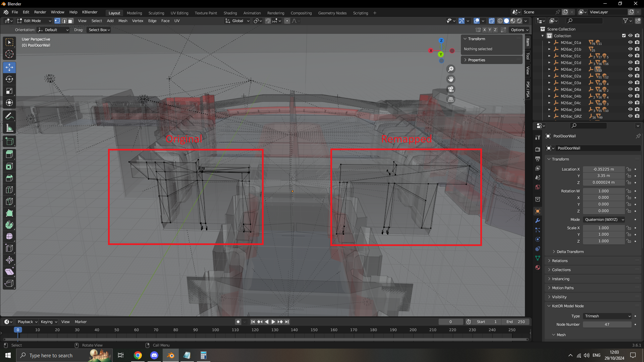The height and width of the screenshot is (362, 644).
Task: Click the Options button in viewport header
Action: point(520,30)
